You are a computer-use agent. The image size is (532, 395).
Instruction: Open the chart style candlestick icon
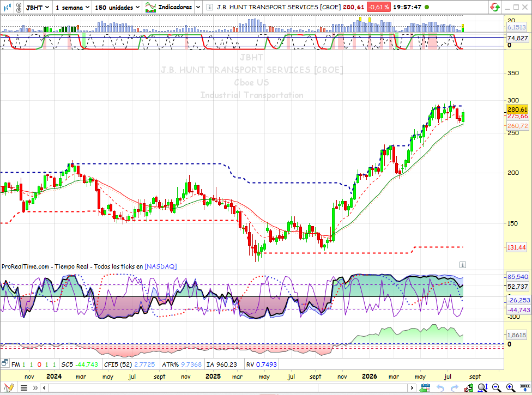tap(7, 7)
